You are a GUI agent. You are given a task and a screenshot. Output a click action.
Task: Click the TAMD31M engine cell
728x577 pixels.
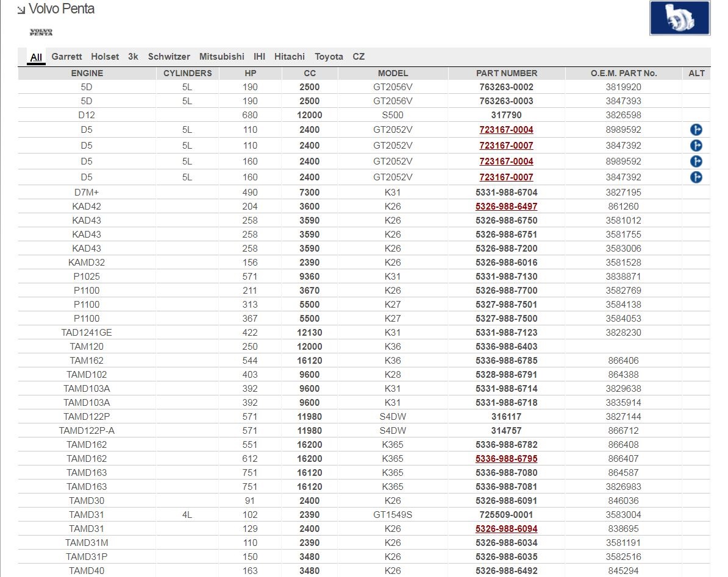point(87,543)
